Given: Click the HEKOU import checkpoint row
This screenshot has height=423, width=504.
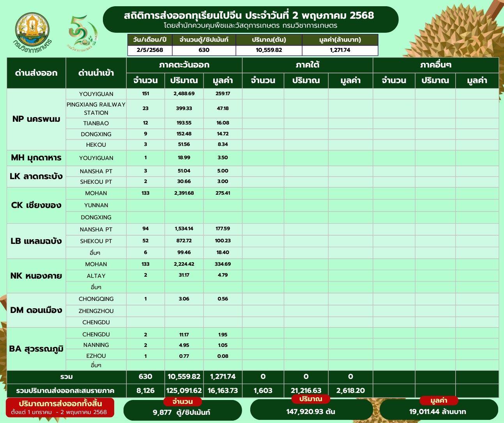Looking at the screenshot, I should (x=96, y=144).
